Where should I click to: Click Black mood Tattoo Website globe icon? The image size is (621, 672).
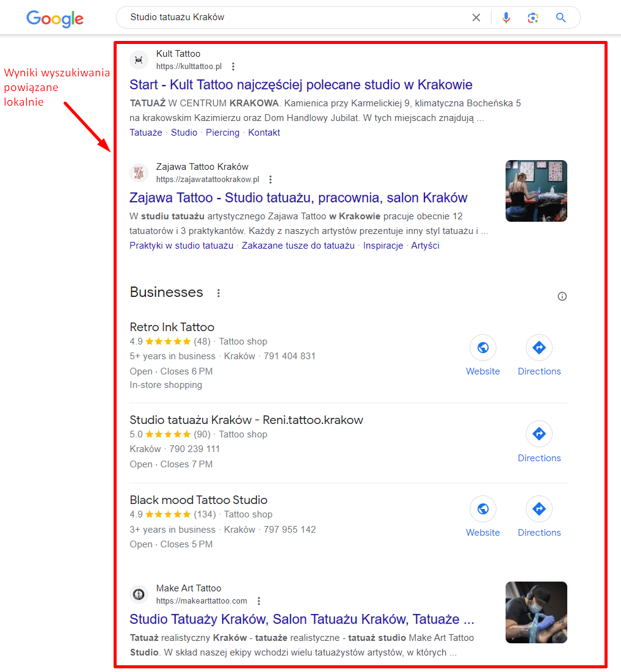[482, 509]
